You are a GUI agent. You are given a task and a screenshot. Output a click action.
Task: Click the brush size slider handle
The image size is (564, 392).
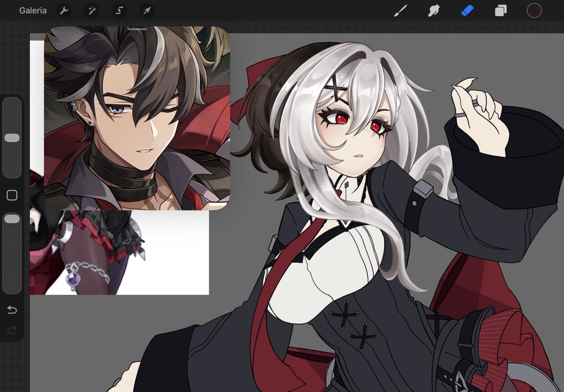pos(12,138)
